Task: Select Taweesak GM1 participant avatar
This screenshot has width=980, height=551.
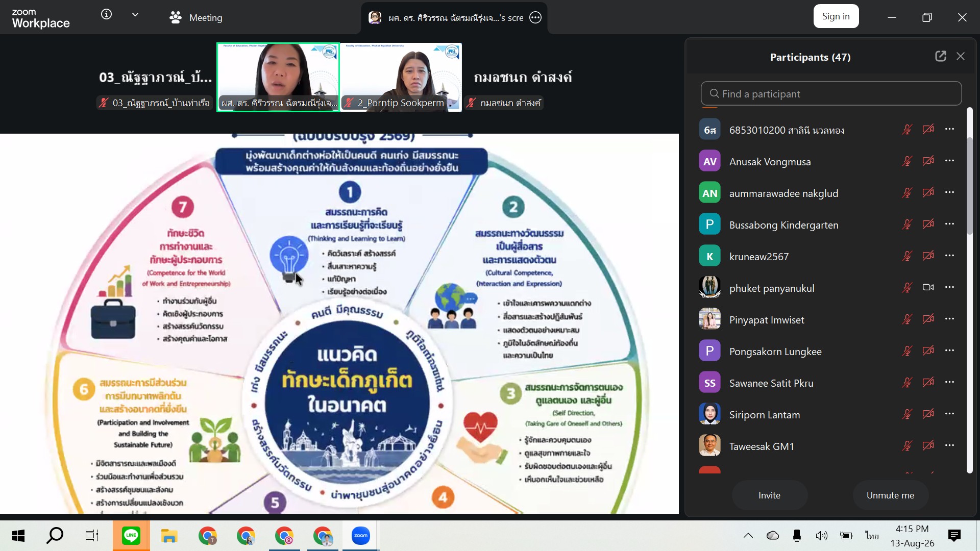Action: pos(709,446)
